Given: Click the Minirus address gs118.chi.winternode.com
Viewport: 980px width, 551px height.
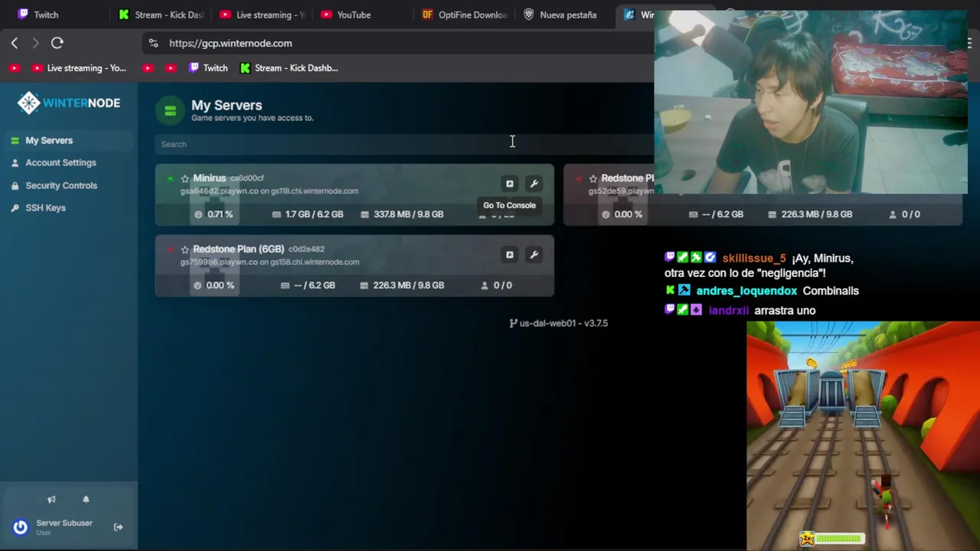Looking at the screenshot, I should (x=315, y=191).
